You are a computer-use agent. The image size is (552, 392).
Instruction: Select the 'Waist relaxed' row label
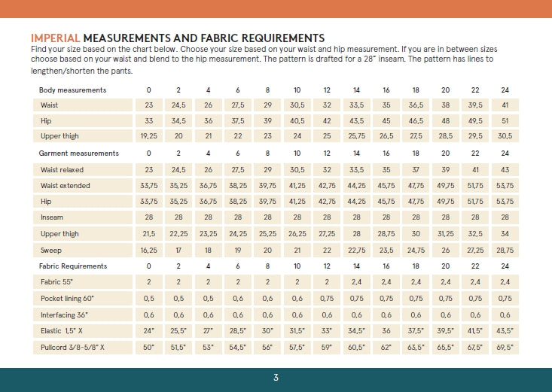click(x=64, y=170)
